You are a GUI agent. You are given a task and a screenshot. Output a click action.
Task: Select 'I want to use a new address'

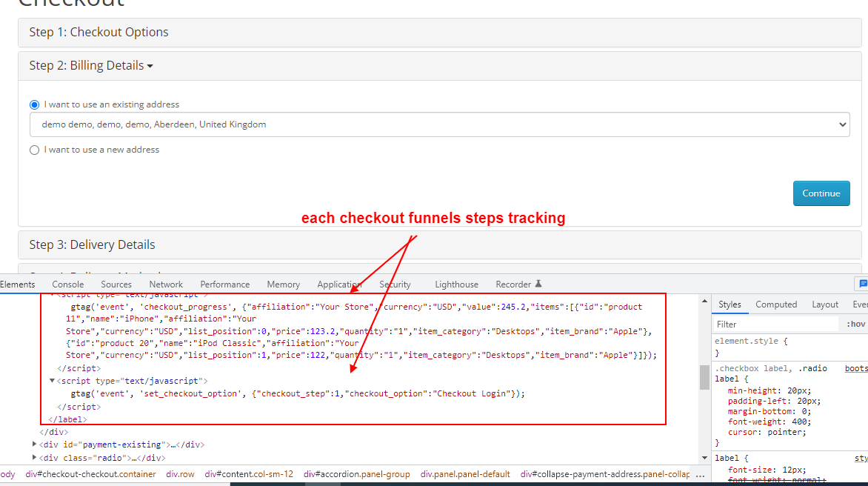pos(34,150)
